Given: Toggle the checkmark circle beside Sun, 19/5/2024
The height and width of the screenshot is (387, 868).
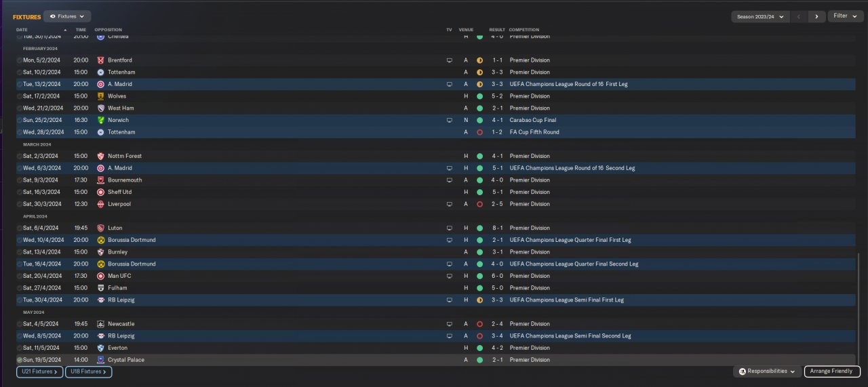Looking at the screenshot, I should 20,360.
